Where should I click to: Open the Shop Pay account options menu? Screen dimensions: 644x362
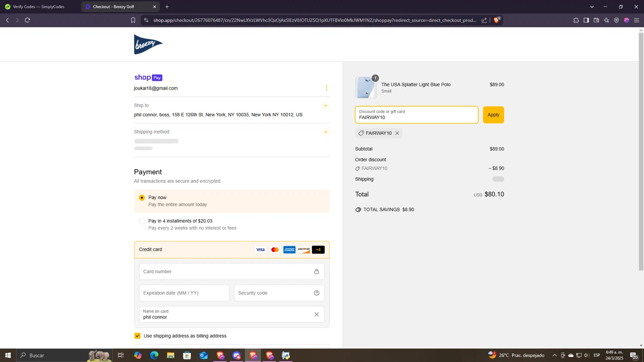(326, 88)
